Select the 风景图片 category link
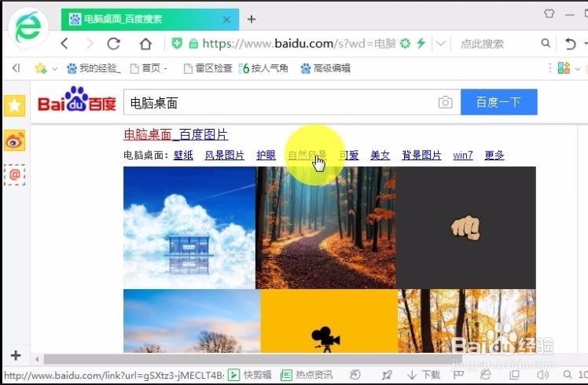The width and height of the screenshot is (588, 385). [225, 156]
